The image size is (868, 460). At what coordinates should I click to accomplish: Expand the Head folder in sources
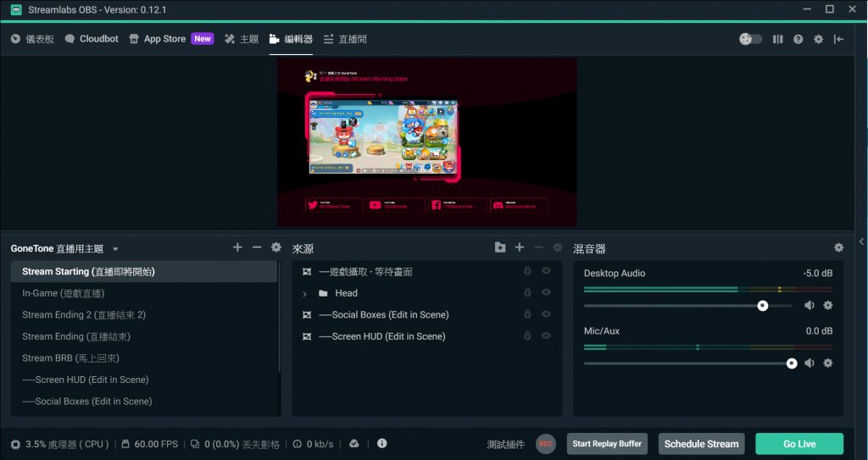point(305,294)
